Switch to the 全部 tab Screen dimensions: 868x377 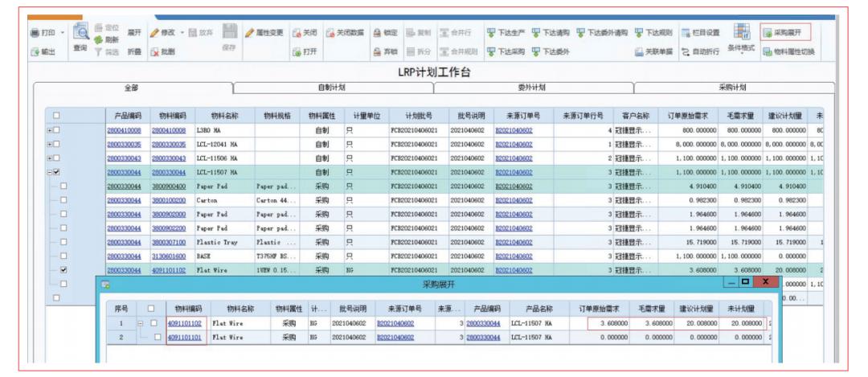(133, 88)
